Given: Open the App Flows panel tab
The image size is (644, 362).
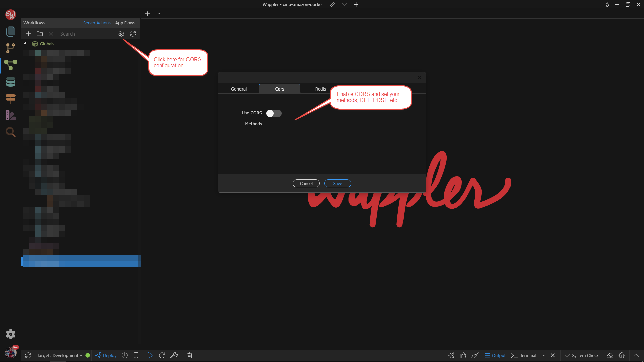Looking at the screenshot, I should click(x=125, y=23).
